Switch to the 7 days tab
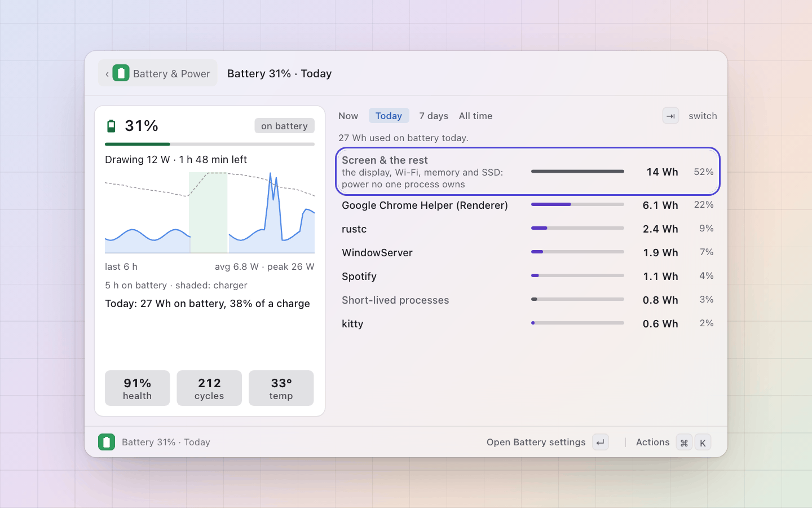812x508 pixels. (434, 116)
